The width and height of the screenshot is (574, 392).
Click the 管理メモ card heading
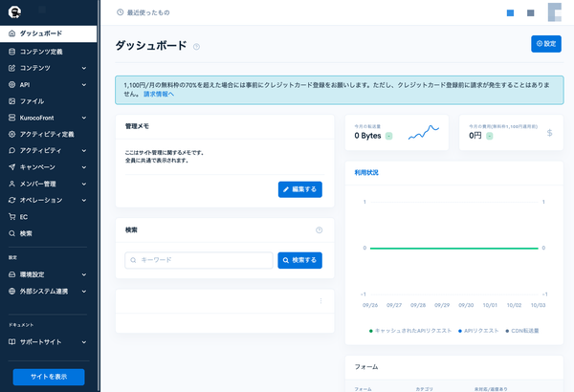point(137,126)
